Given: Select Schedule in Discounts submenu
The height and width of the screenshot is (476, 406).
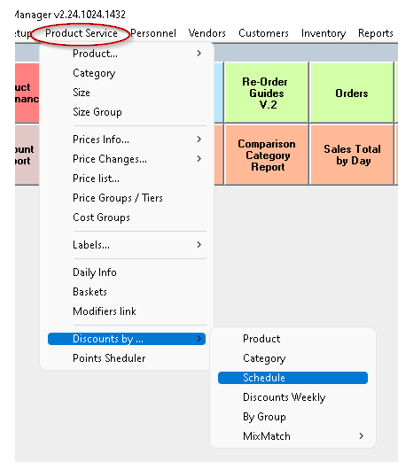Looking at the screenshot, I should pyautogui.click(x=293, y=378).
